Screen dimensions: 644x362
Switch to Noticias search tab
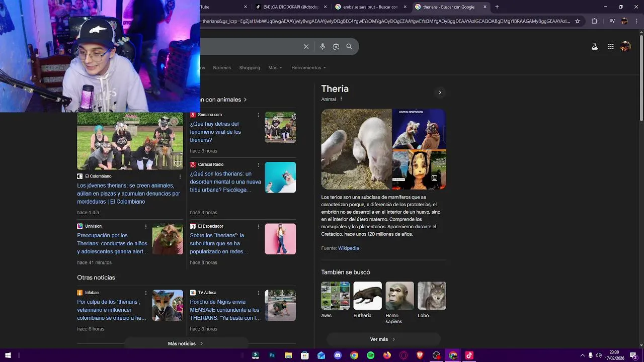point(222,68)
